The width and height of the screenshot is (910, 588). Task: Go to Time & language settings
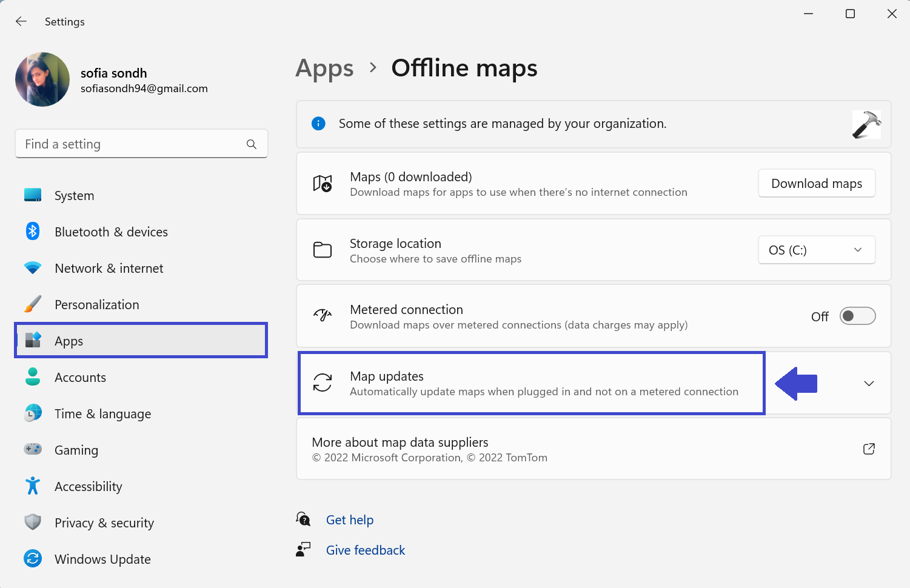[x=102, y=414]
